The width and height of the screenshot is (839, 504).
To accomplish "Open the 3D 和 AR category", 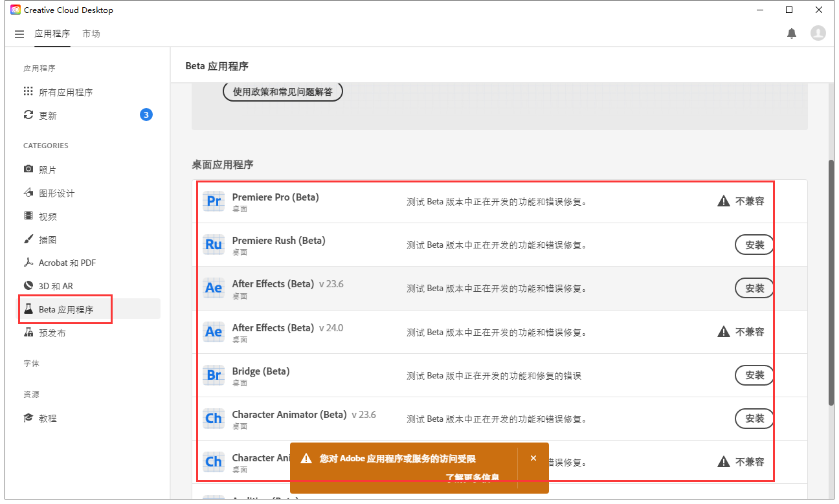I will click(56, 286).
